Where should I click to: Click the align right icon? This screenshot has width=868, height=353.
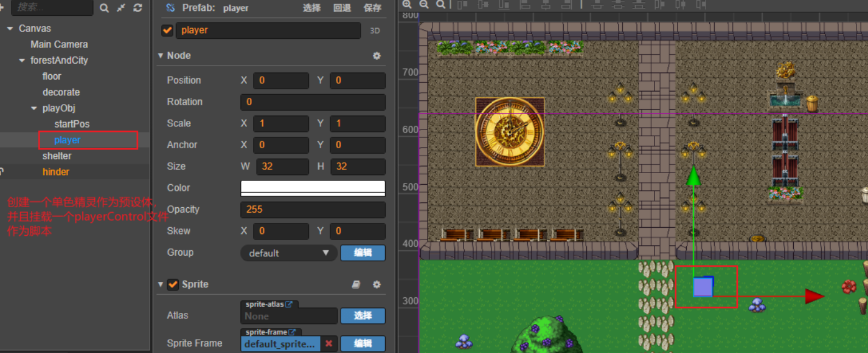pyautogui.click(x=566, y=4)
